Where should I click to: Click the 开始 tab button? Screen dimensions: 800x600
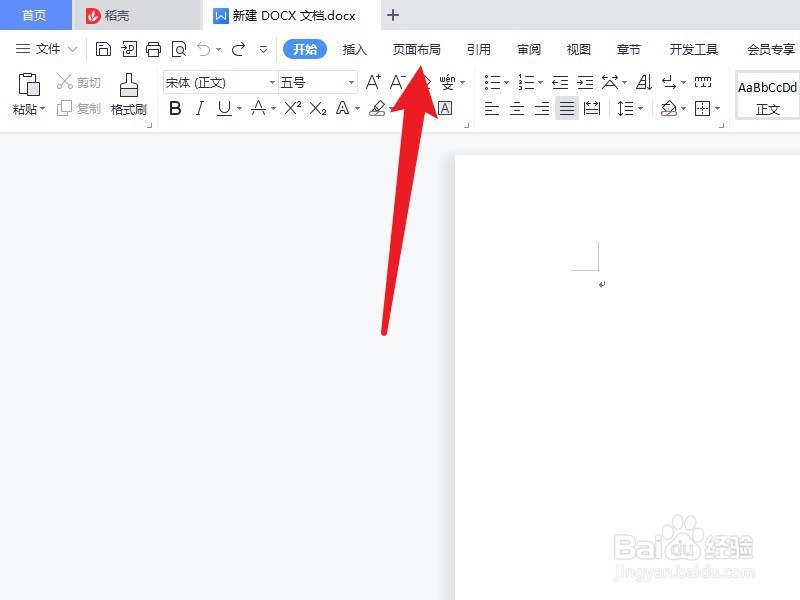point(305,49)
